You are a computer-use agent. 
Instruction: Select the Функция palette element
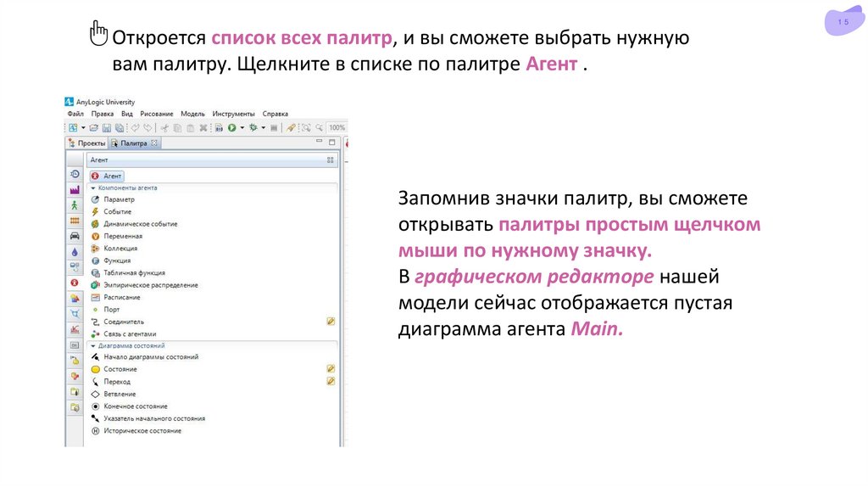111,260
